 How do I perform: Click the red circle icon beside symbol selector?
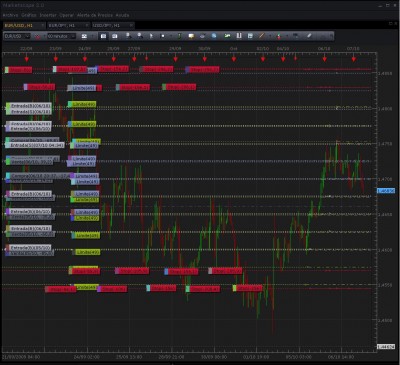coord(38,36)
